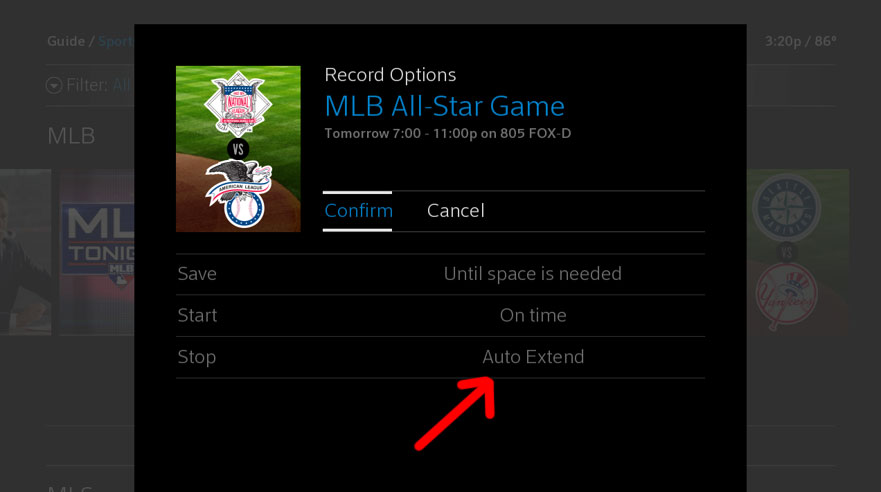The image size is (881, 492).
Task: Click the VS badge on the poster
Action: click(x=238, y=149)
